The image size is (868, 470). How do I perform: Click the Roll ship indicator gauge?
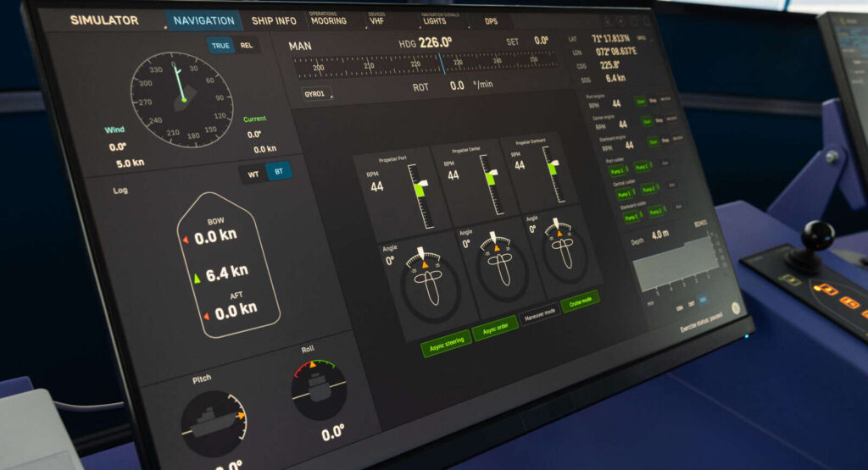[319, 390]
